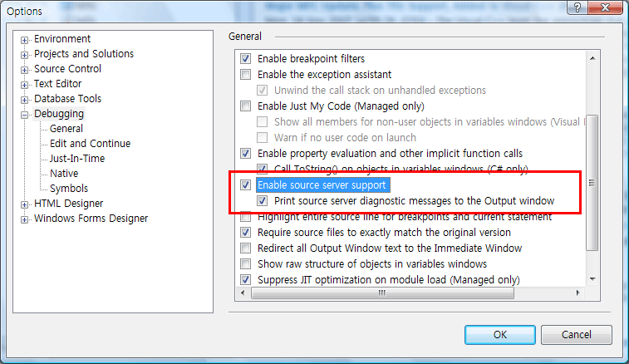The height and width of the screenshot is (364, 629).
Task: Toggle Enable breakpoint filters checkbox
Action: point(245,59)
